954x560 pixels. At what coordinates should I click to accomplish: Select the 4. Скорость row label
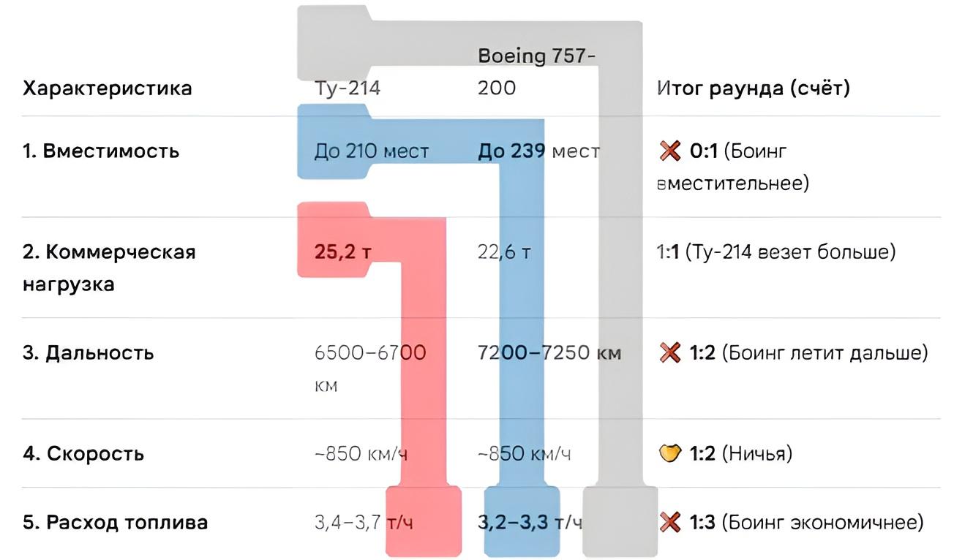pos(83,454)
